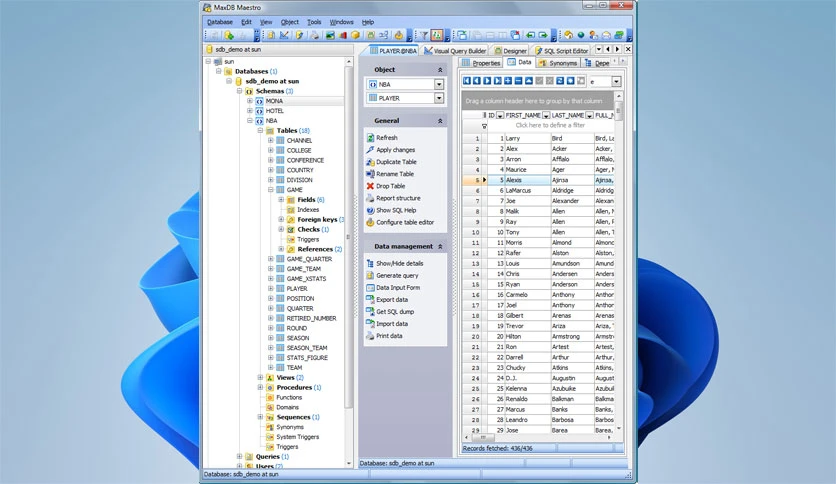Screen dimensions: 836x484
Task: Select the CONFERENCE table in tree
Action: (305, 160)
